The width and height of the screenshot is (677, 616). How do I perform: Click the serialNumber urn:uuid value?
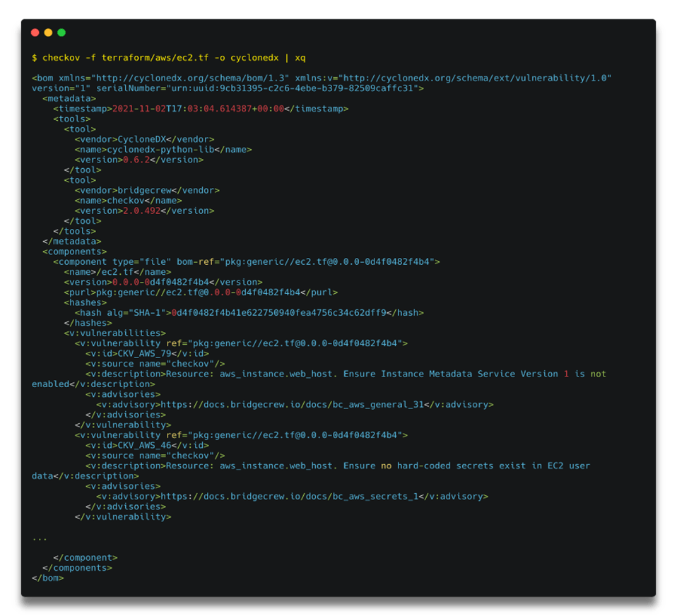coord(292,88)
